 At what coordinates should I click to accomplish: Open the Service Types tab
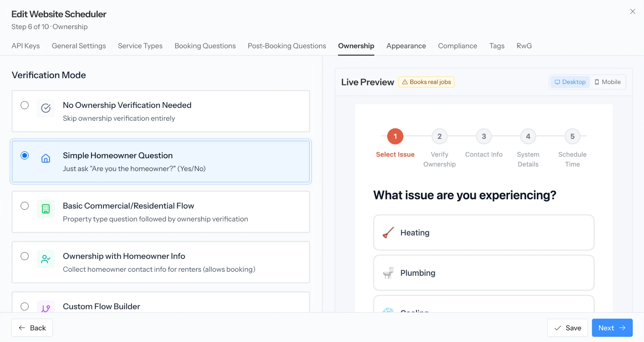(140, 46)
